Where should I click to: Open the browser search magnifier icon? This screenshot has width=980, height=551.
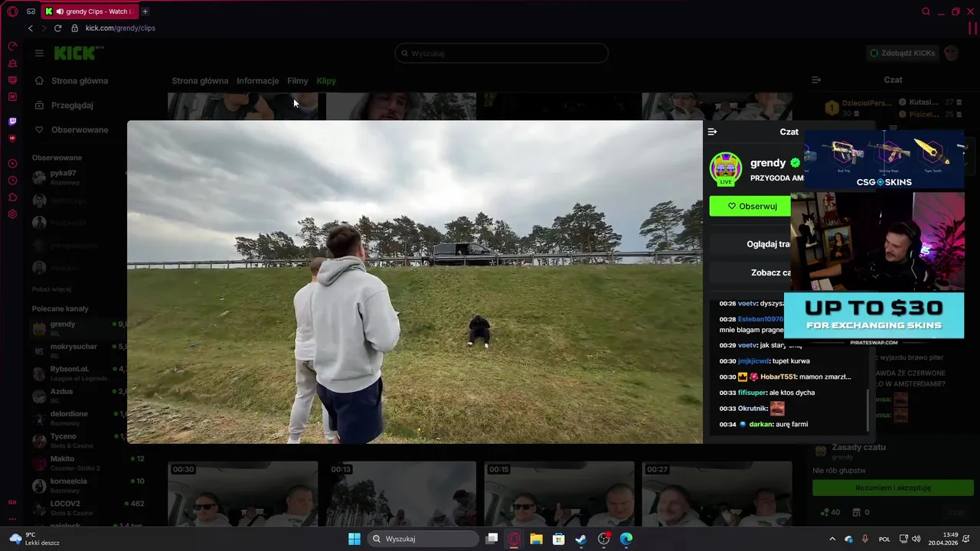[x=926, y=11]
